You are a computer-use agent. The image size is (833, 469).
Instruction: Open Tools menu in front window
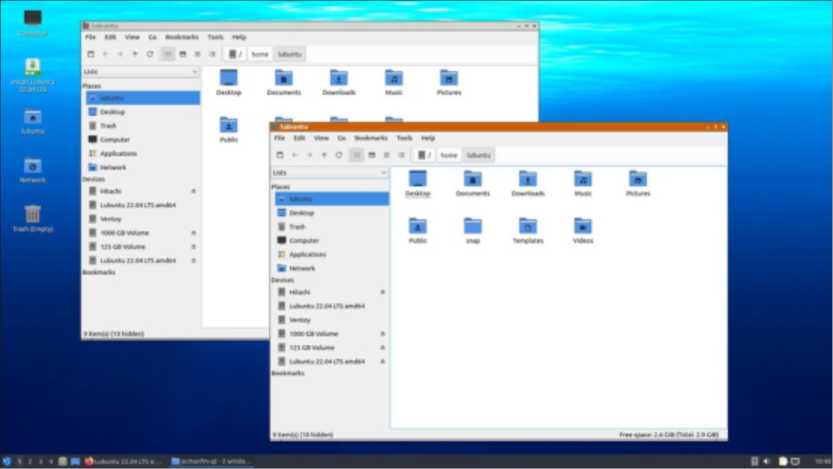[404, 138]
